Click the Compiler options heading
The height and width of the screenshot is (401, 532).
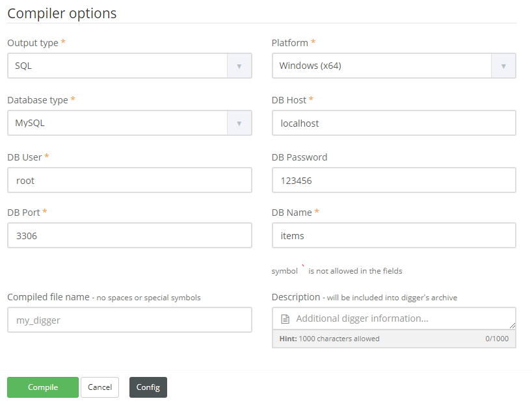[x=62, y=14]
